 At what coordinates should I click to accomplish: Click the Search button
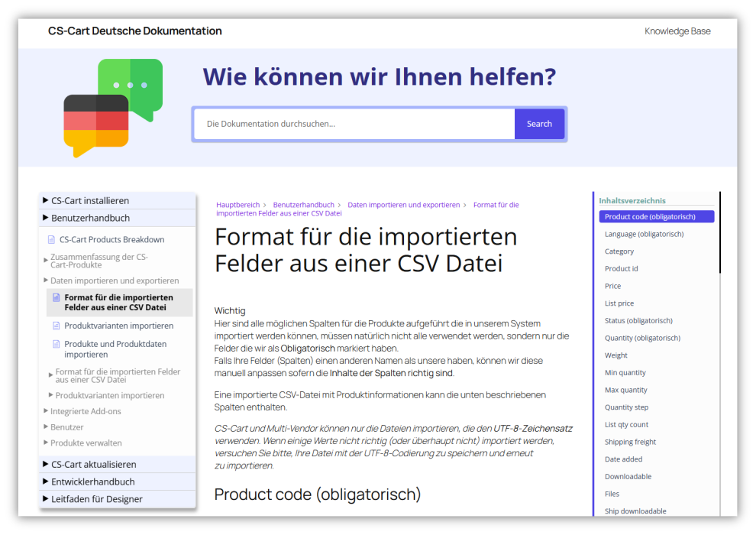539,124
